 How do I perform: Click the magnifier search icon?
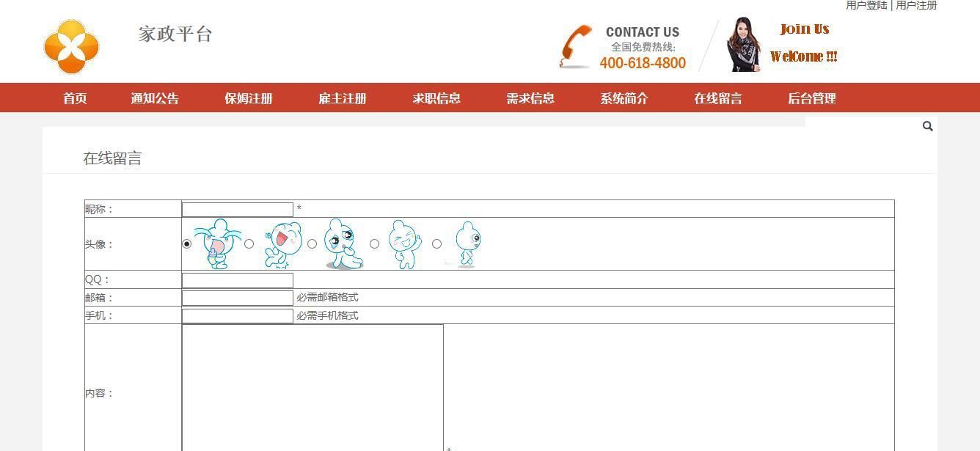[x=928, y=126]
